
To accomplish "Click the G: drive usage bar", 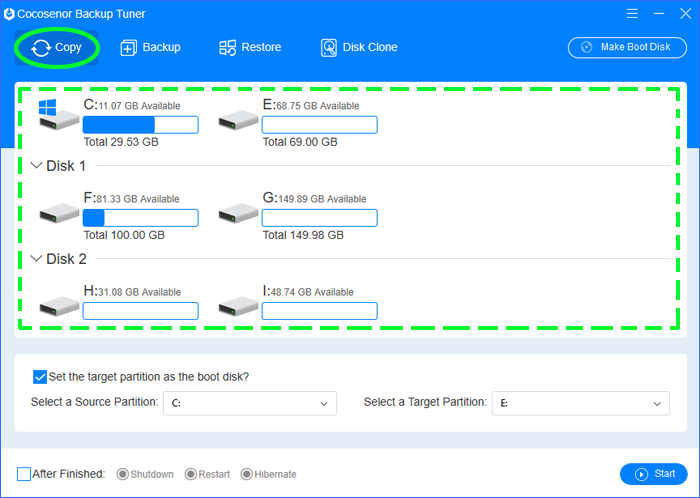I will pyautogui.click(x=320, y=218).
